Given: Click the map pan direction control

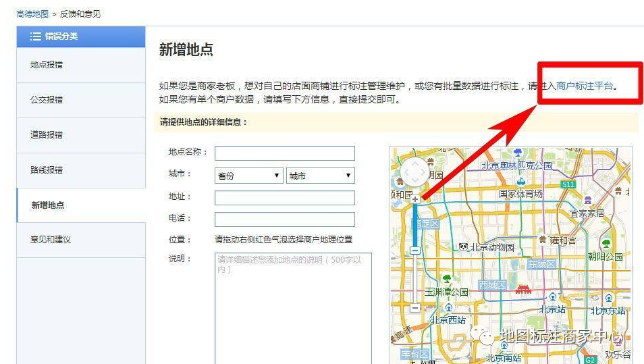Looking at the screenshot, I should [414, 172].
